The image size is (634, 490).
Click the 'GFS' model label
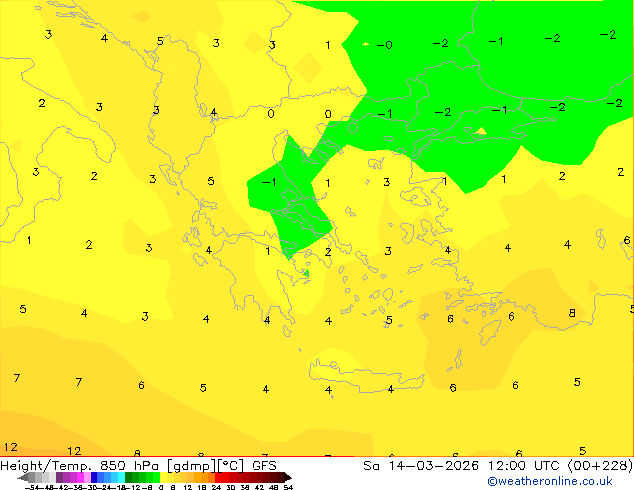[264, 466]
